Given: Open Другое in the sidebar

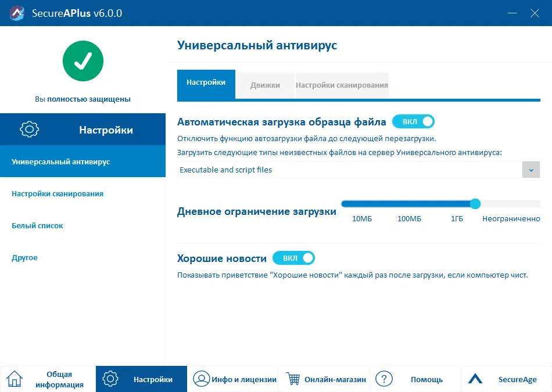Looking at the screenshot, I should tap(24, 258).
